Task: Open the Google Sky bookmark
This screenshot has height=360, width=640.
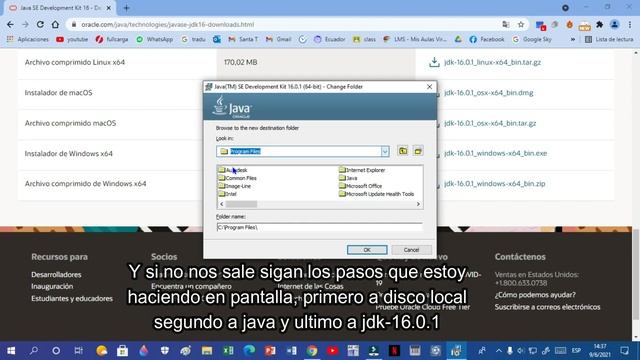Action: tap(532, 39)
